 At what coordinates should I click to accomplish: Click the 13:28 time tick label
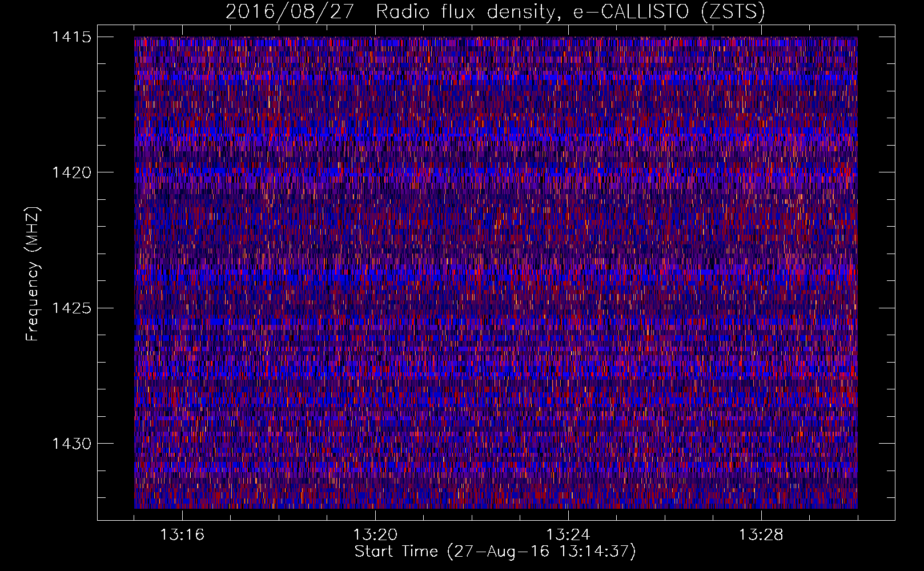click(x=761, y=535)
